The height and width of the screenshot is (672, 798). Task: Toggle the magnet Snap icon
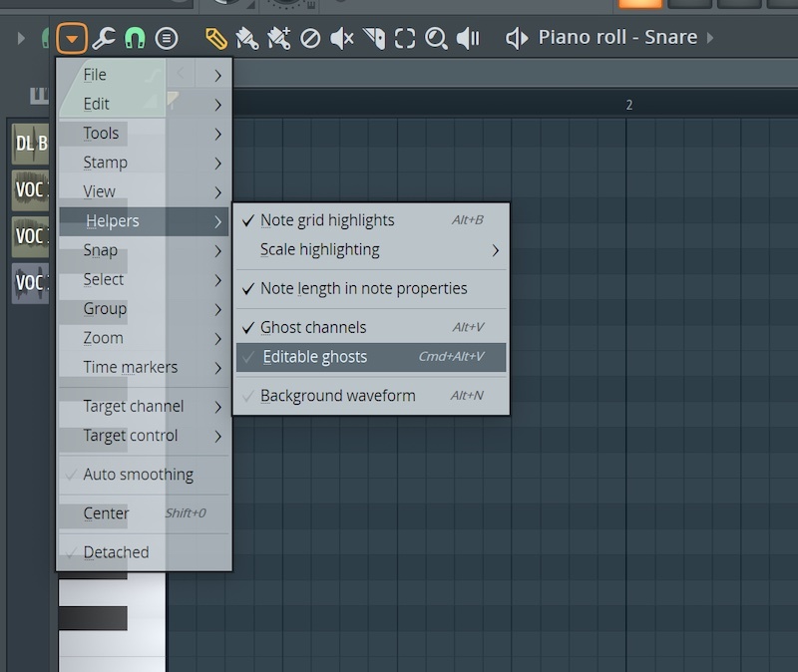pos(135,39)
